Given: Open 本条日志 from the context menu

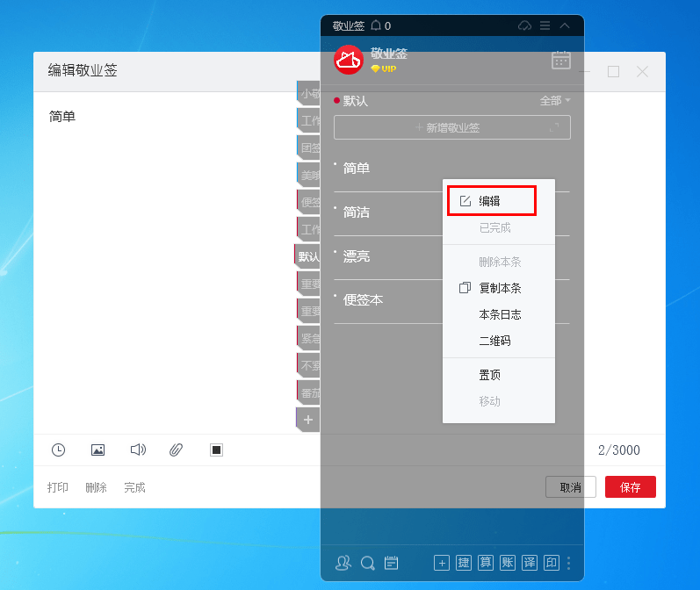Looking at the screenshot, I should [x=500, y=314].
